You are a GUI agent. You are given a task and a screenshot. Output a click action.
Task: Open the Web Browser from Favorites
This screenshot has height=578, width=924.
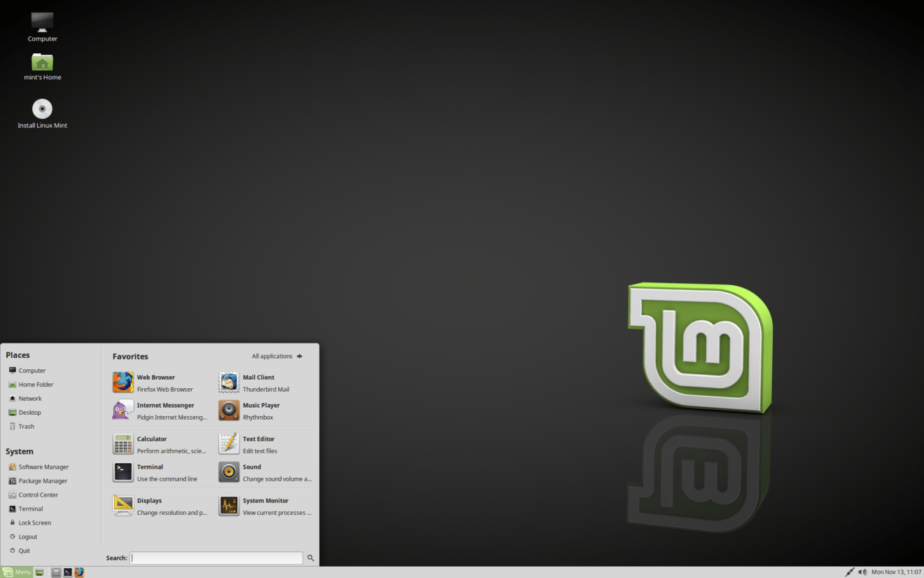point(154,382)
